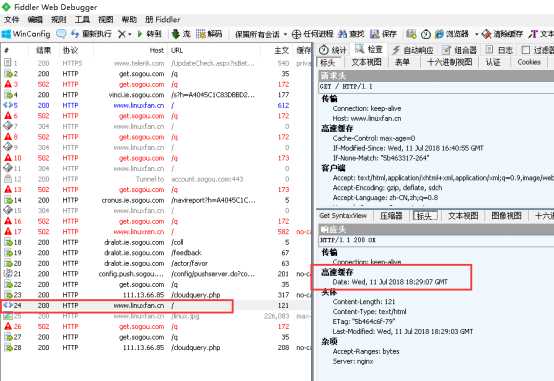Select the response 压缩器 tab
The height and width of the screenshot is (381, 554).
[x=391, y=216]
